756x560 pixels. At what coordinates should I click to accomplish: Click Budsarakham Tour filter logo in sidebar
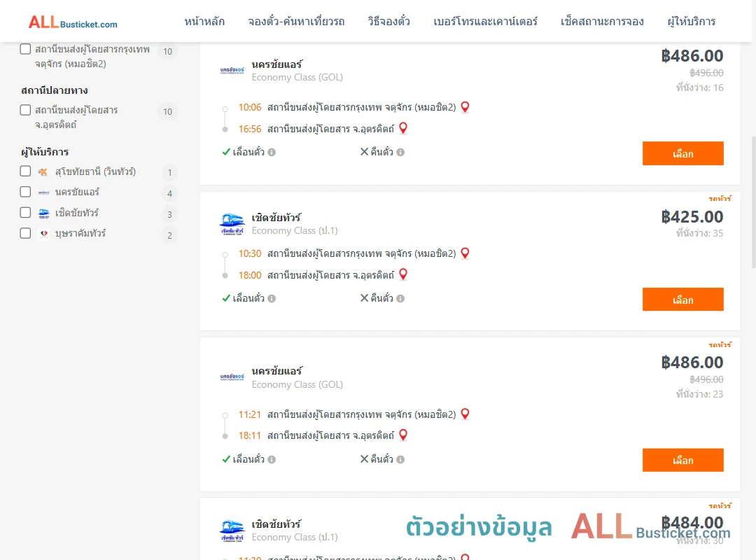[43, 234]
